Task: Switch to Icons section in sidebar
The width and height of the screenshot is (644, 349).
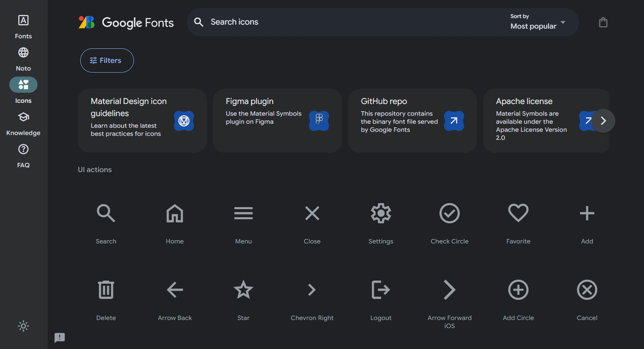Action: (x=23, y=91)
